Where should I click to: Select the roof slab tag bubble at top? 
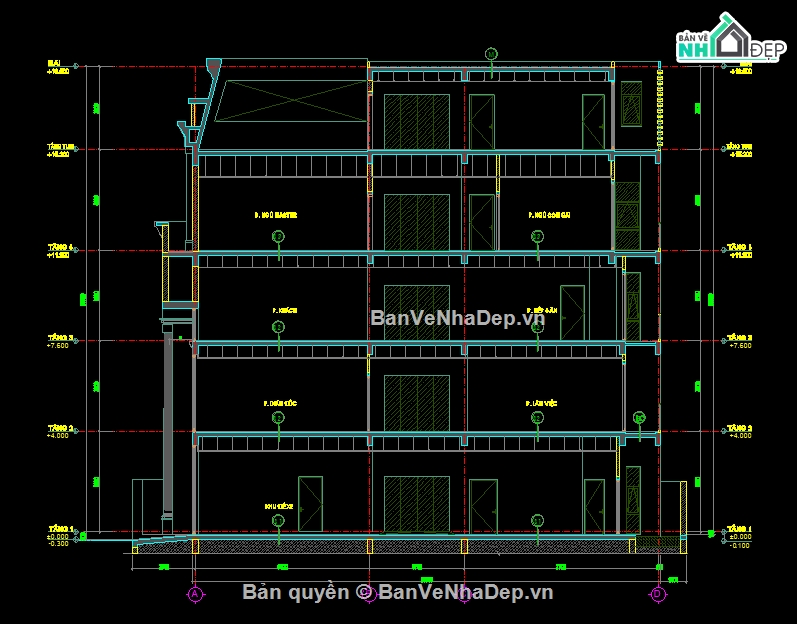tap(491, 54)
